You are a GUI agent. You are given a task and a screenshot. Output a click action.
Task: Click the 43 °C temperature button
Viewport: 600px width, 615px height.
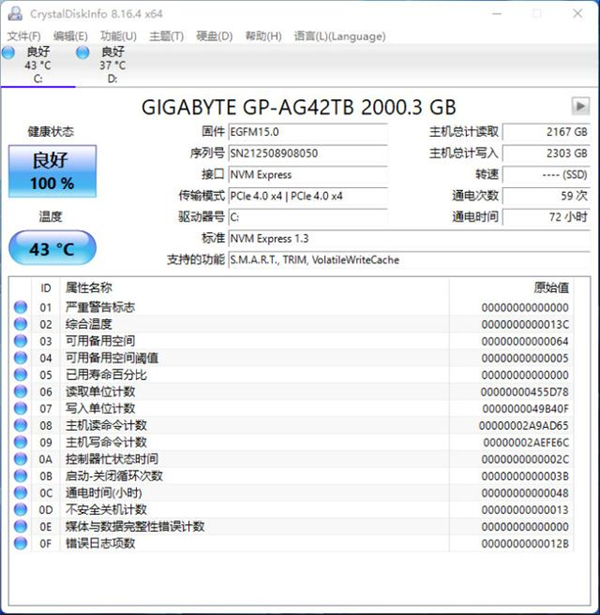(53, 248)
